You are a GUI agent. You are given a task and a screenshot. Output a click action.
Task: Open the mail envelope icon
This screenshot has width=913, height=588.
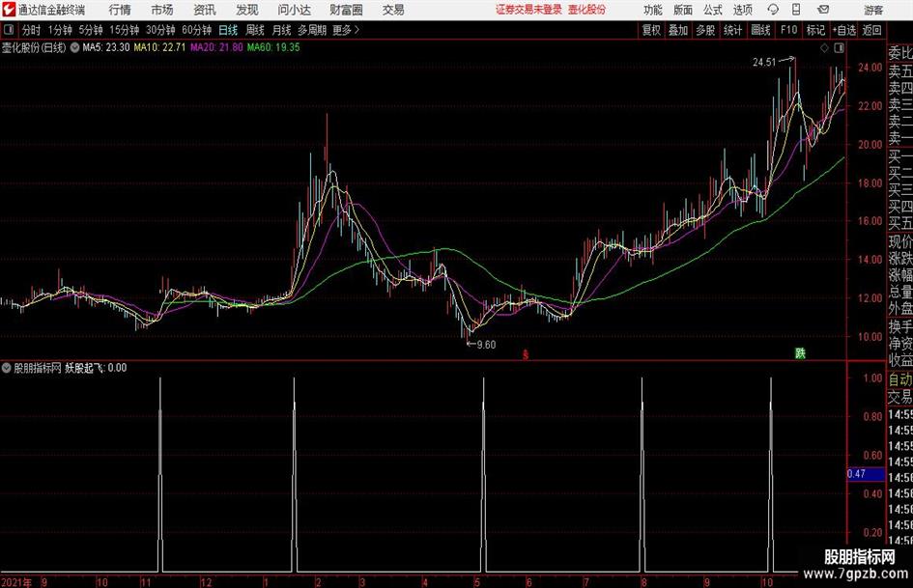pos(823,10)
